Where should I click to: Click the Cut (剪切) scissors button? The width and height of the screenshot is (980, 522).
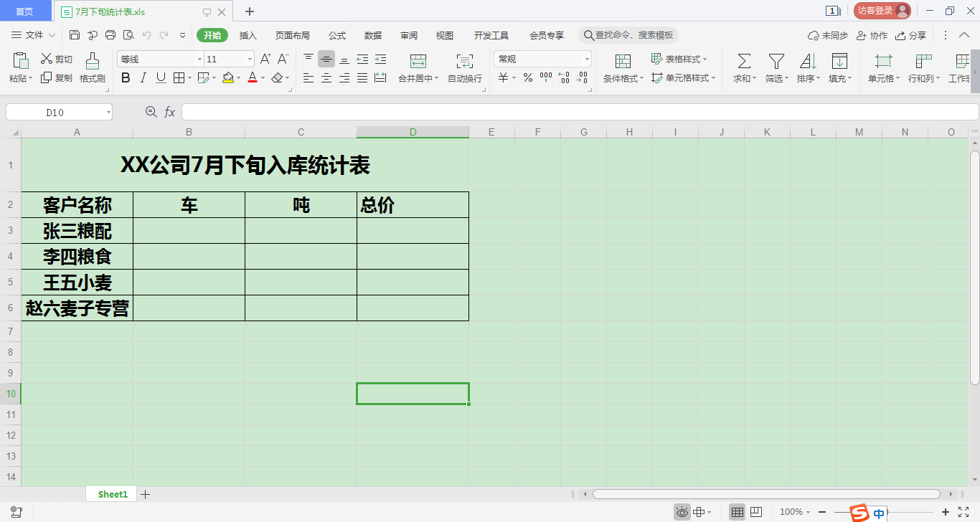(57, 59)
